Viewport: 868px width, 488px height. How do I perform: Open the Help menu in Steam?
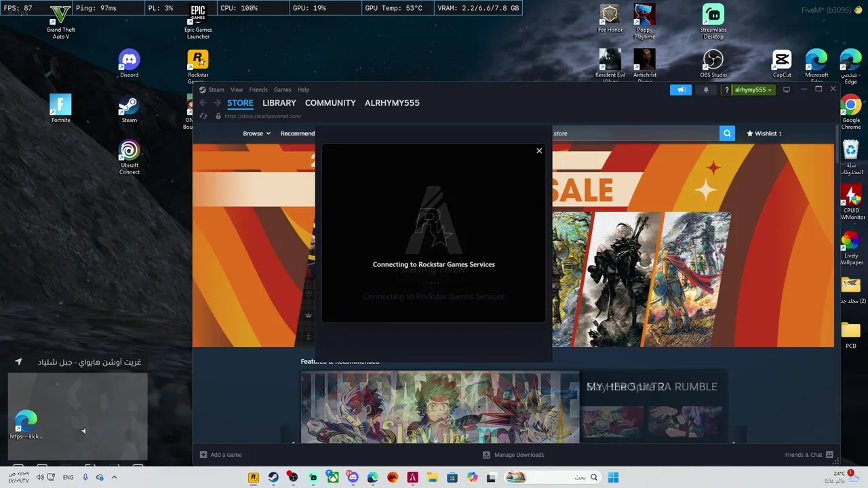point(304,89)
